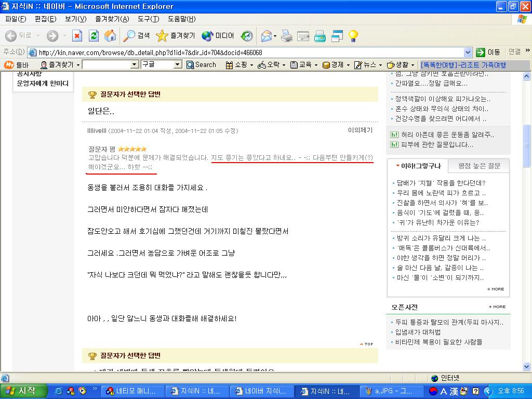The height and width of the screenshot is (399, 532).
Task: Click the 이의제기 link
Action: pos(360,130)
